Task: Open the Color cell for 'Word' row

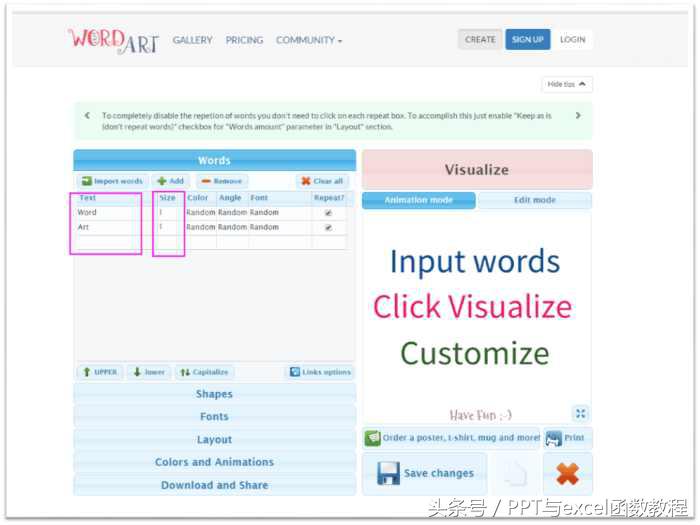Action: click(201, 212)
